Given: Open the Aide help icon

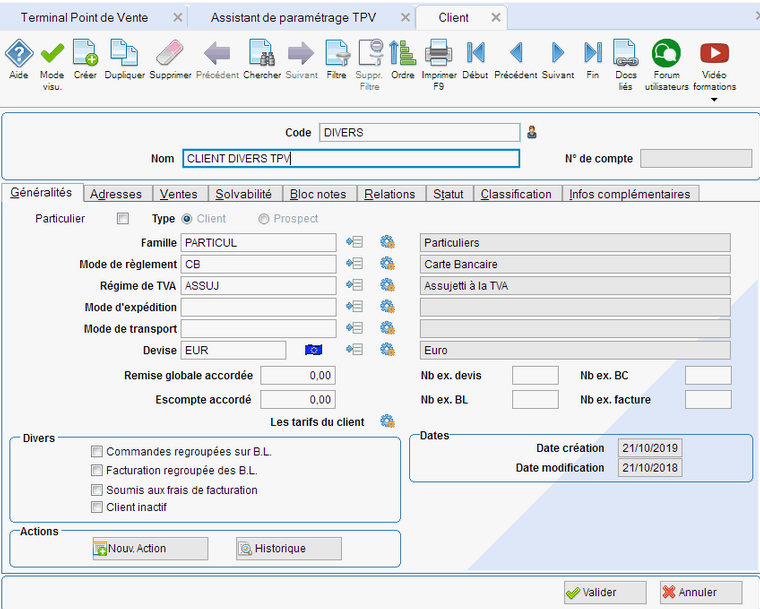Looking at the screenshot, I should tap(19, 53).
